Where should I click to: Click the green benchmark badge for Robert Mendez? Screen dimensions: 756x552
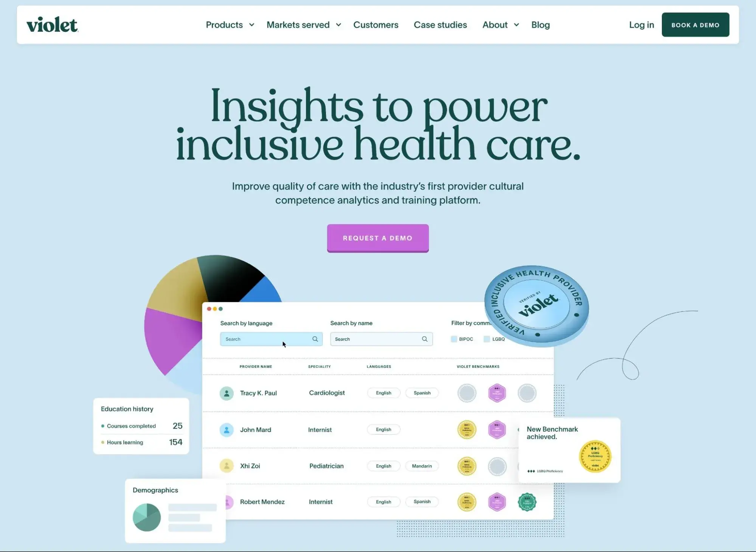(x=526, y=502)
